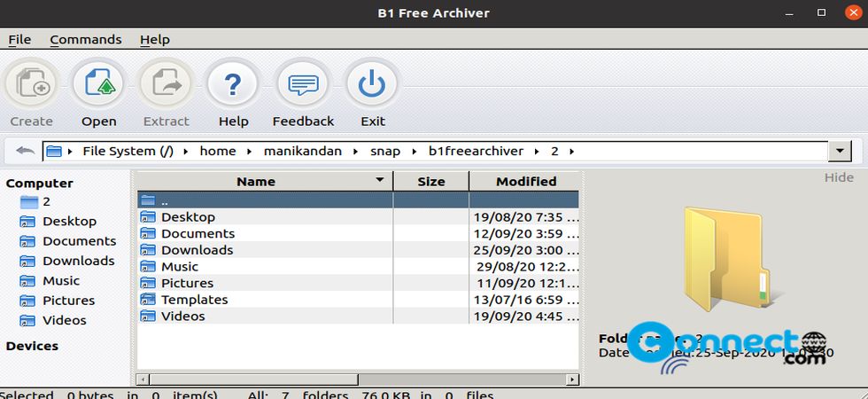Select the Music folder icon in sidebar
This screenshot has height=399, width=868.
[27, 281]
